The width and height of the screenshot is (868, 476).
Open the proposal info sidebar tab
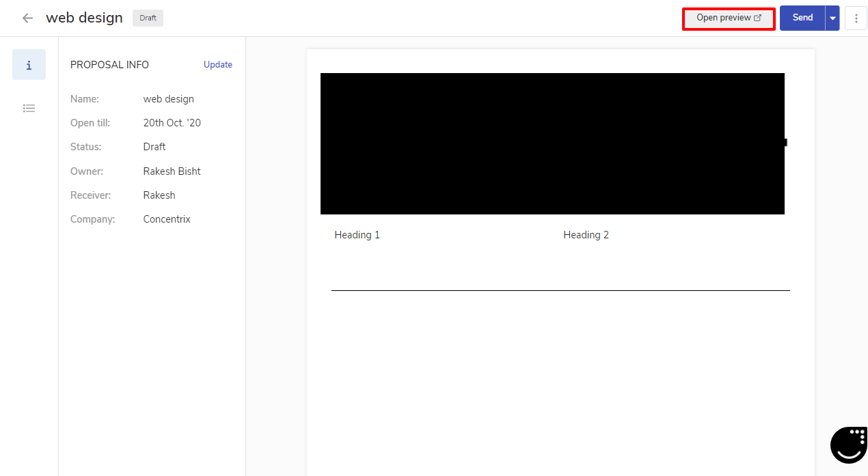tap(29, 65)
